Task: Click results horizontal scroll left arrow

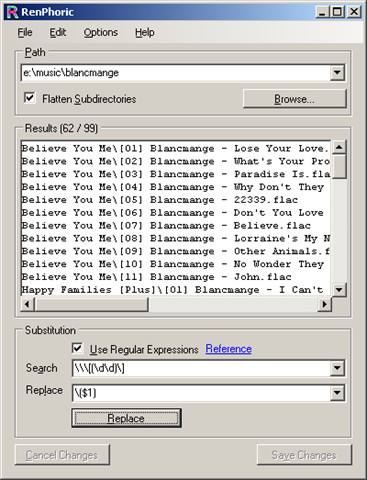Action: (x=28, y=304)
